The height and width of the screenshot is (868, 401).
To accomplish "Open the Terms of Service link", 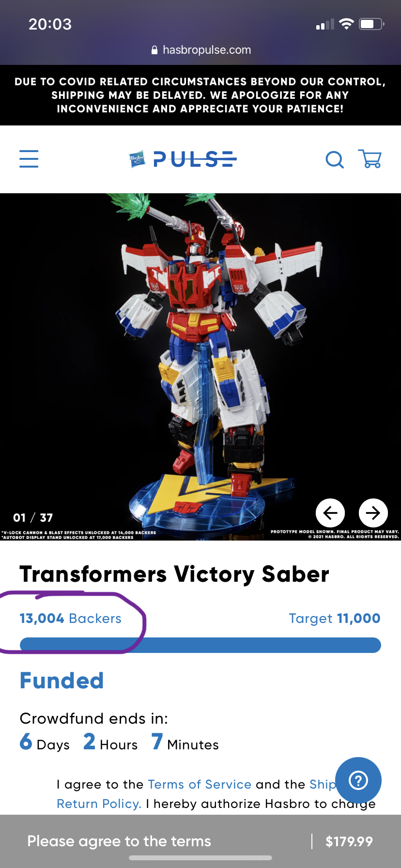I will pos(200,784).
